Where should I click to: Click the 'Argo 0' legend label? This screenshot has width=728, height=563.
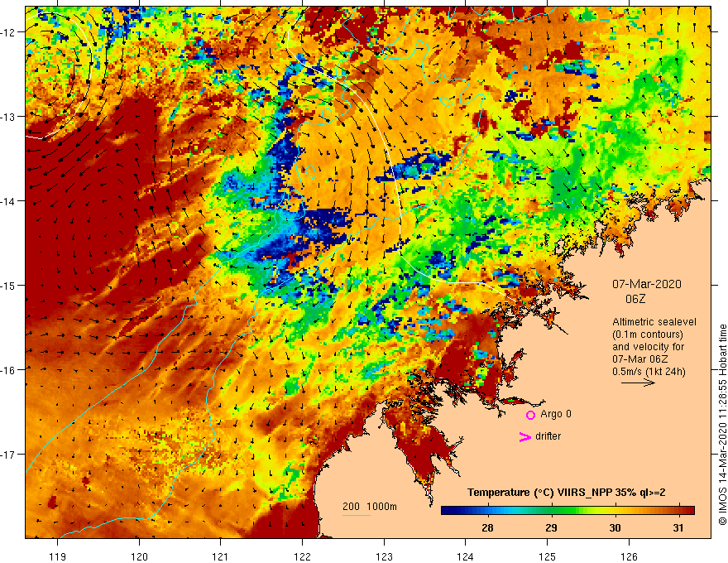click(556, 414)
